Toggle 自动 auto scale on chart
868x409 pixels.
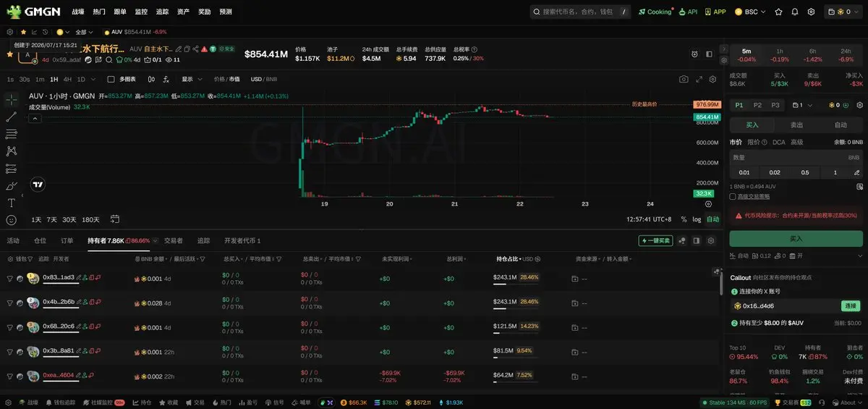(x=712, y=219)
